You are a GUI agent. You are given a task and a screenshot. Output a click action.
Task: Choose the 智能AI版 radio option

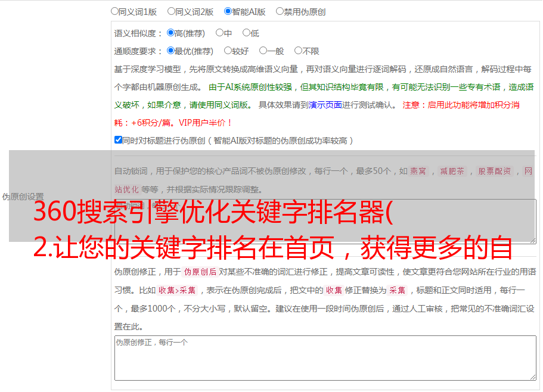(x=228, y=11)
